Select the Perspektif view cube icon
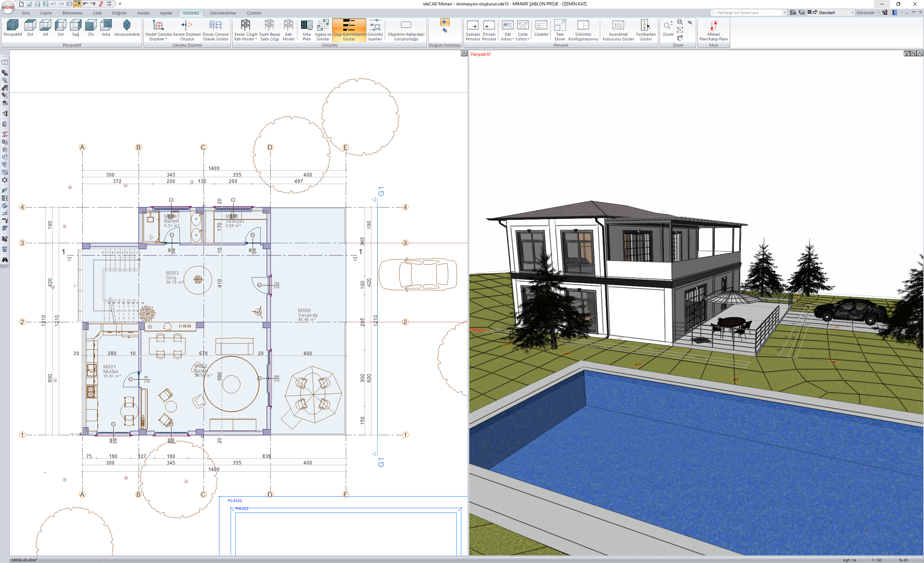 click(12, 26)
